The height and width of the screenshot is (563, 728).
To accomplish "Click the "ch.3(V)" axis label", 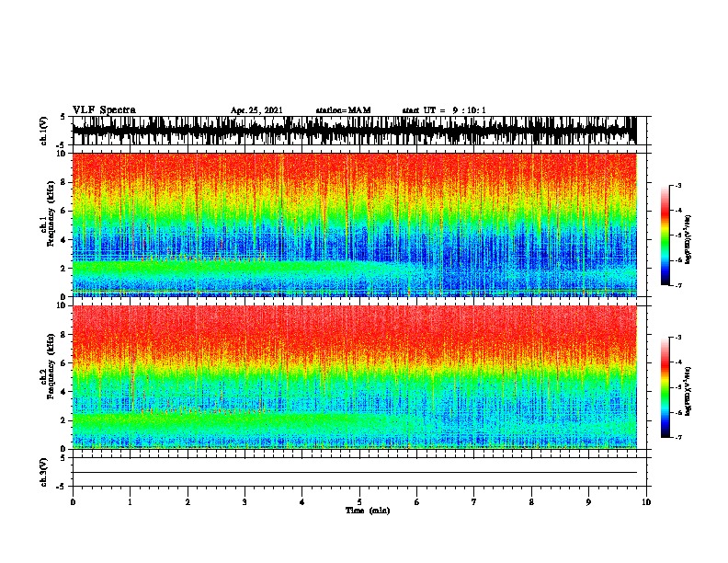I will click(x=44, y=472).
